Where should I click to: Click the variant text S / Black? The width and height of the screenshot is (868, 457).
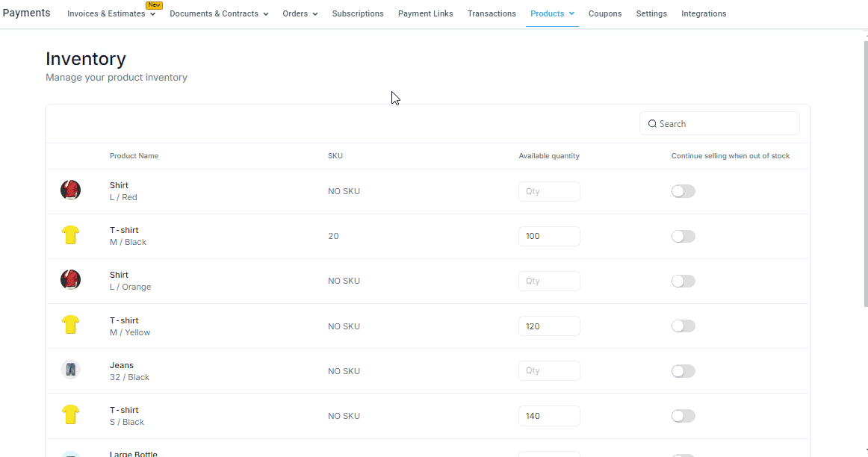(x=127, y=422)
